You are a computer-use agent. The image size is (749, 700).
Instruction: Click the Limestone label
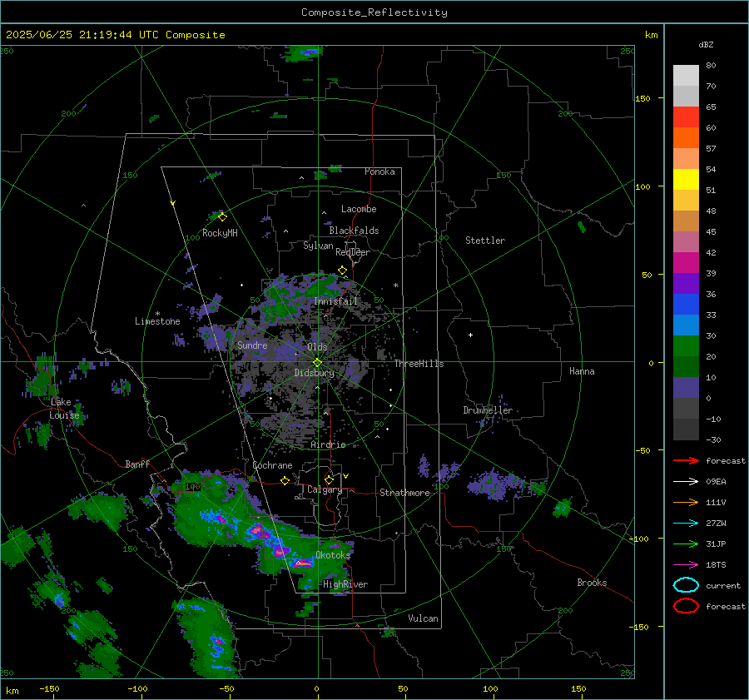pyautogui.click(x=157, y=321)
